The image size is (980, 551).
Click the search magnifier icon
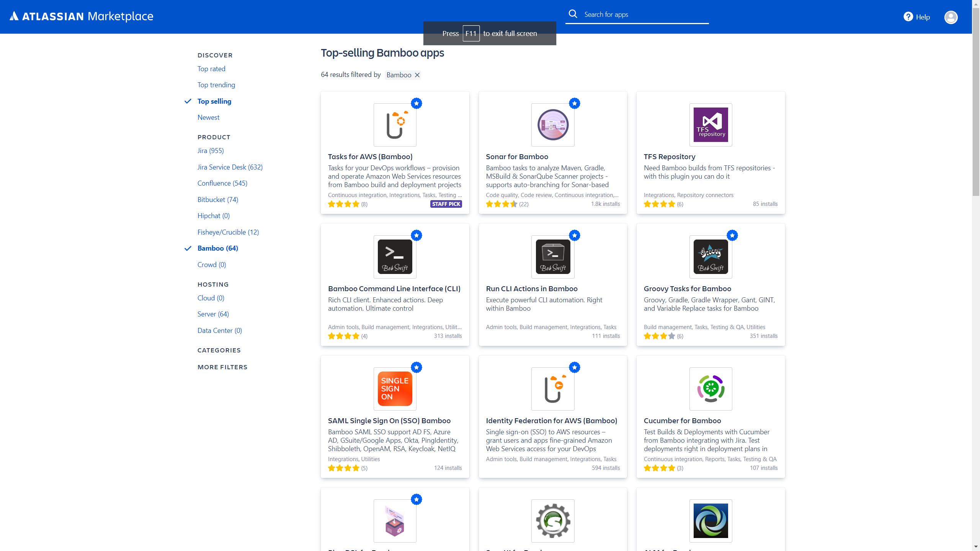[573, 13]
